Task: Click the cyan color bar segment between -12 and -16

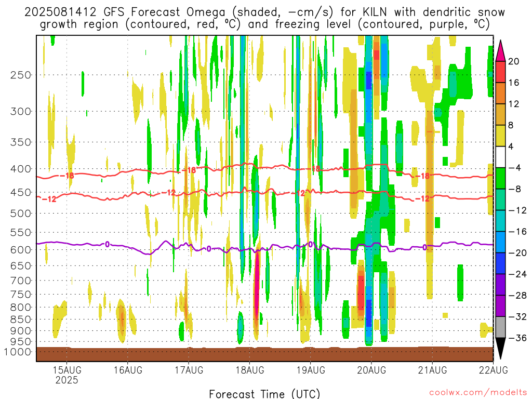Action: [x=500, y=221]
